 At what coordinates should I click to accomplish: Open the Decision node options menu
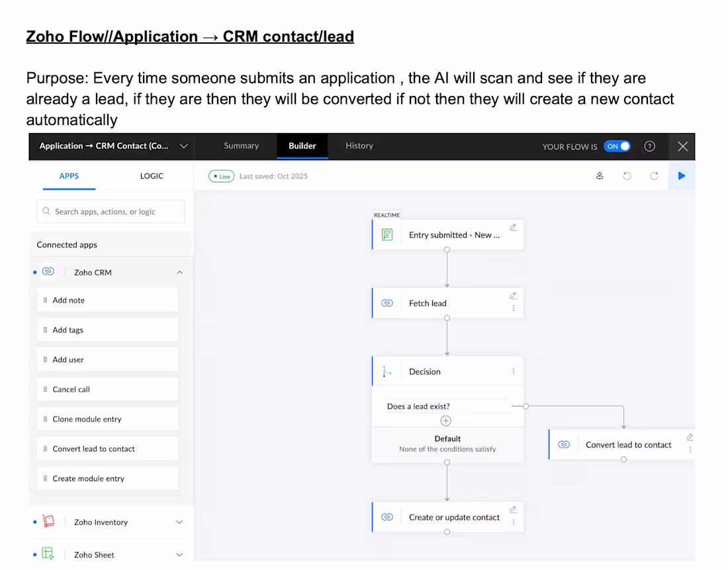point(513,371)
